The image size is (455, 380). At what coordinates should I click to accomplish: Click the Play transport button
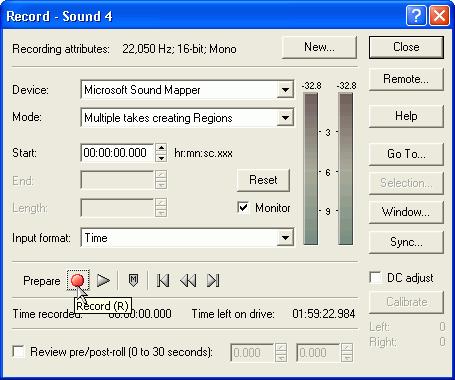point(103,280)
